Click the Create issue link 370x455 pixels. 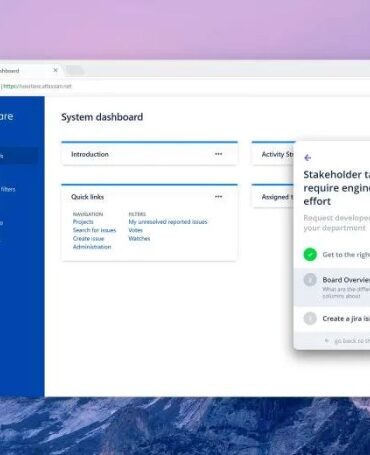coord(88,238)
